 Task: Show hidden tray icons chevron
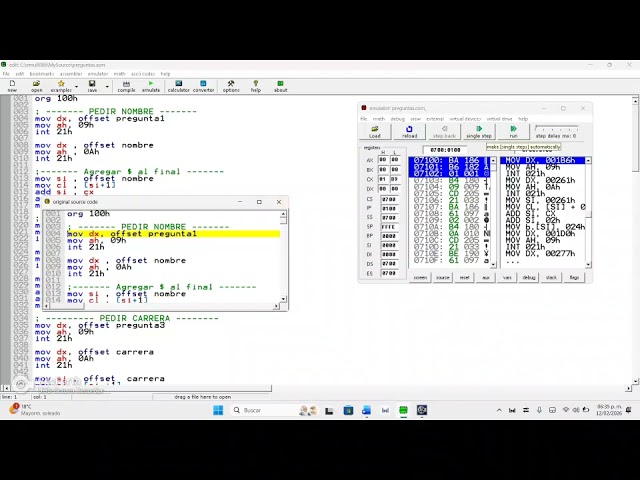(499, 410)
